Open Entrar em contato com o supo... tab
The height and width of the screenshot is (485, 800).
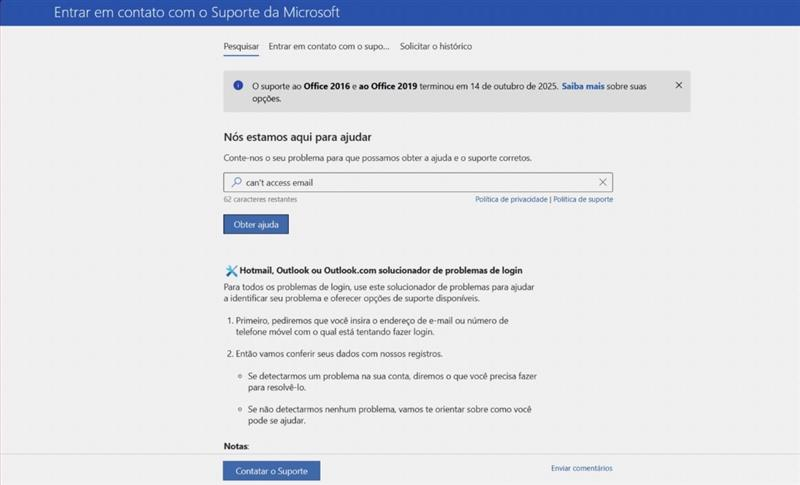point(329,46)
